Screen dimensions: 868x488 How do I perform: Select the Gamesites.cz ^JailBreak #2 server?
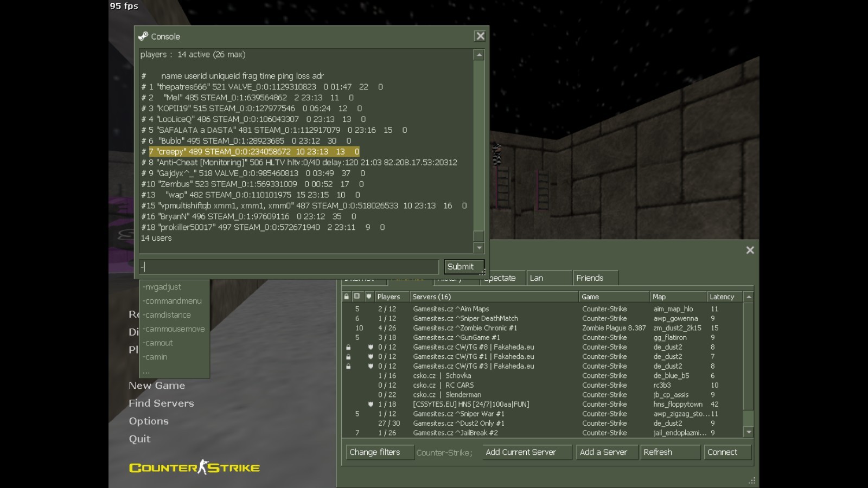(542, 433)
